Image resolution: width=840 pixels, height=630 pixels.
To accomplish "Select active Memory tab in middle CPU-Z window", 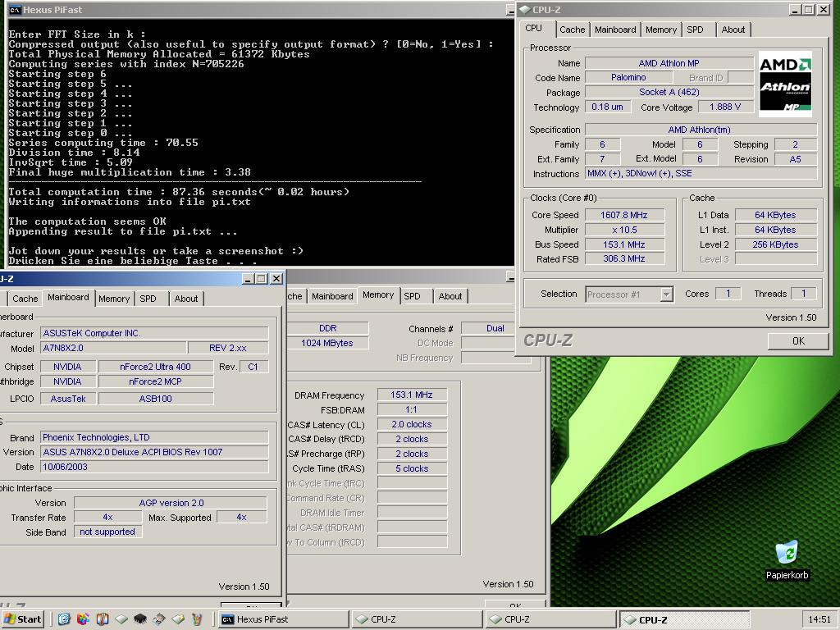I will [377, 295].
